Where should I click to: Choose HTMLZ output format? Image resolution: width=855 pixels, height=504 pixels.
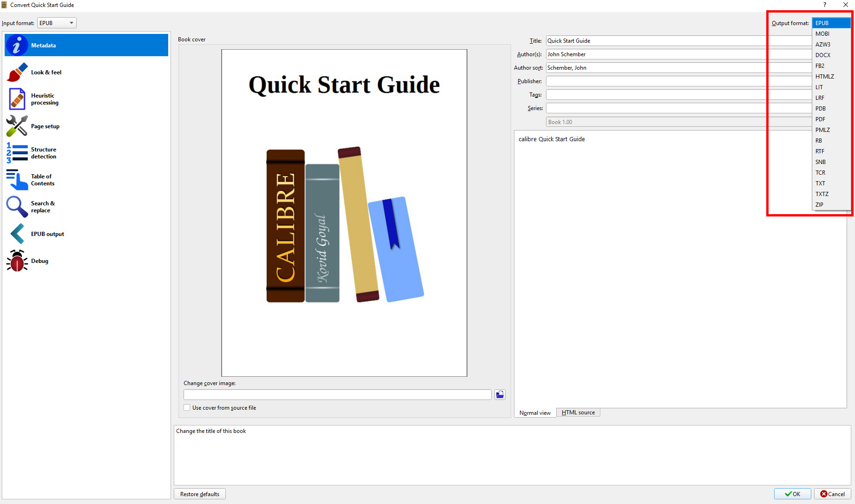coord(831,76)
